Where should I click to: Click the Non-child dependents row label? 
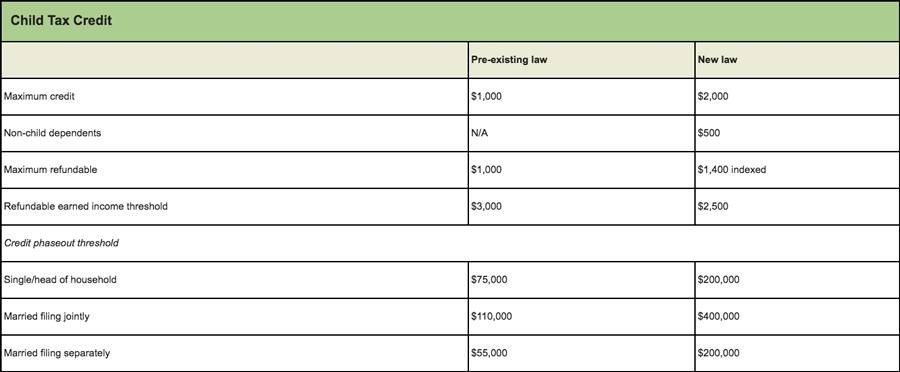52,133
